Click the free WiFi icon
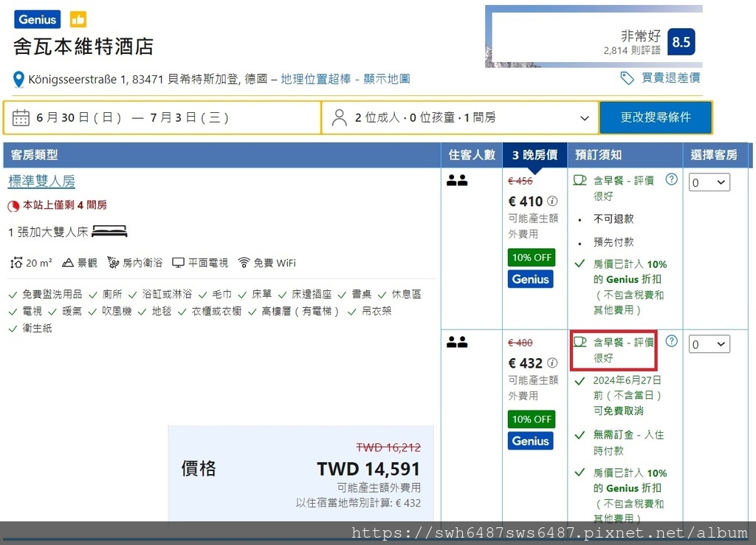This screenshot has width=756, height=545. [244, 262]
